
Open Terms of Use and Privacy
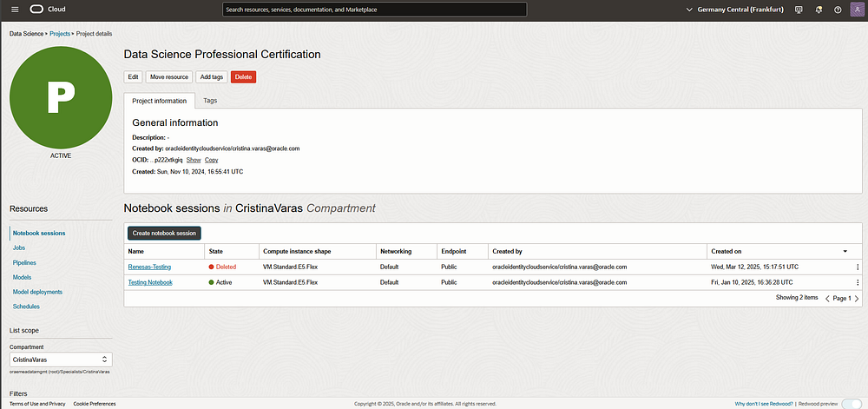pos(37,404)
